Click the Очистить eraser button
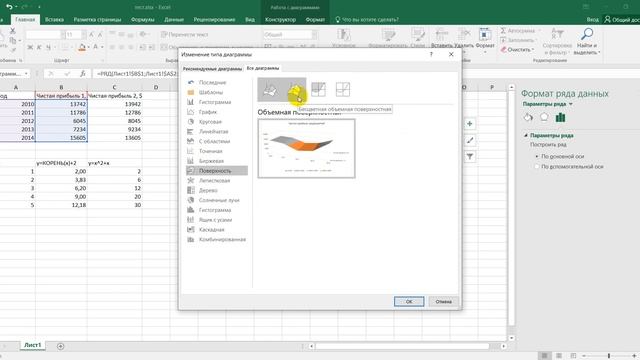 tap(517, 49)
